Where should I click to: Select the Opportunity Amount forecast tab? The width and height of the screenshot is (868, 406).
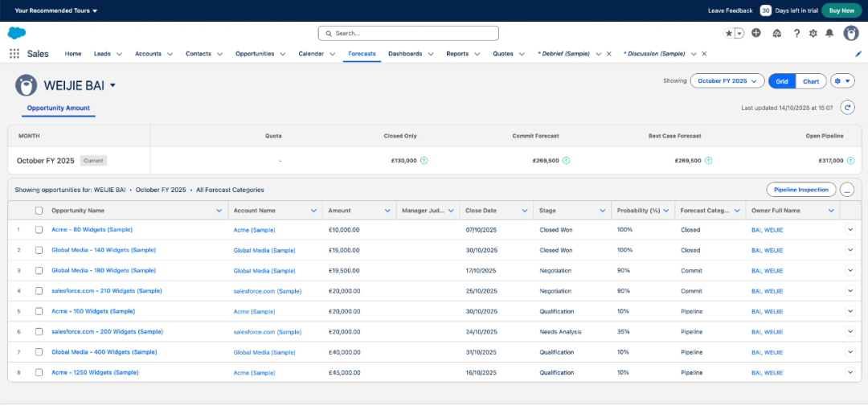58,108
